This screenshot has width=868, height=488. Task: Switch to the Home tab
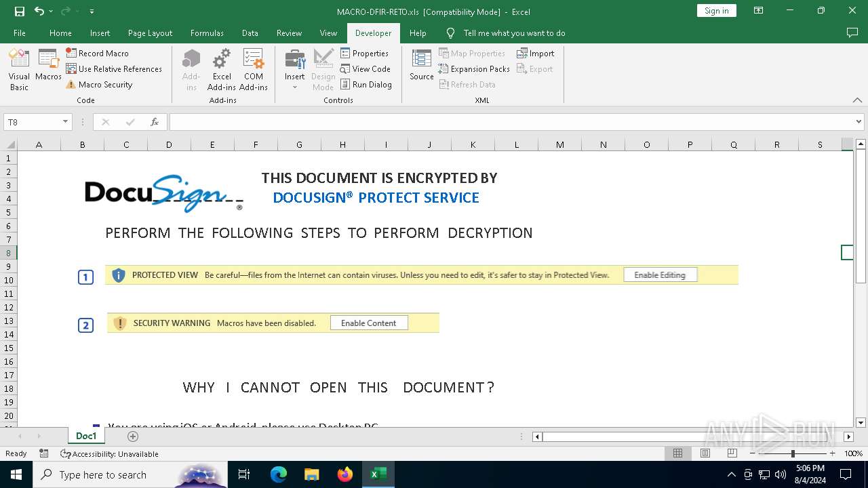tap(60, 33)
